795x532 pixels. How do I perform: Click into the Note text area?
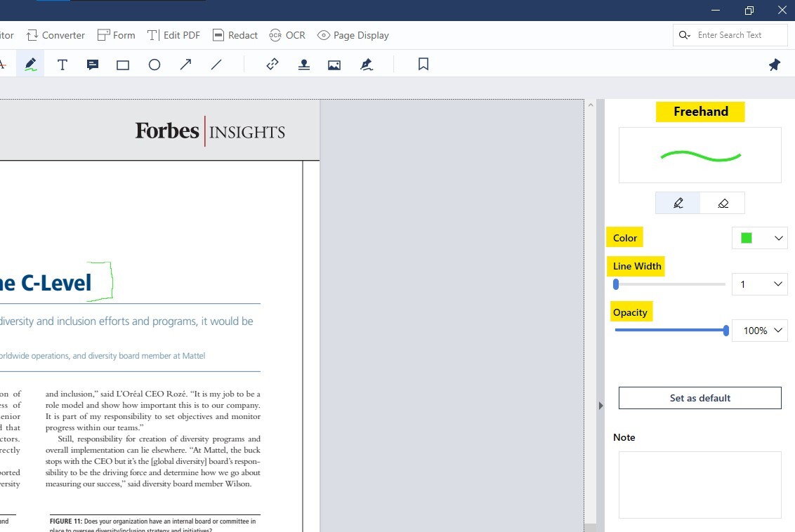[699, 485]
